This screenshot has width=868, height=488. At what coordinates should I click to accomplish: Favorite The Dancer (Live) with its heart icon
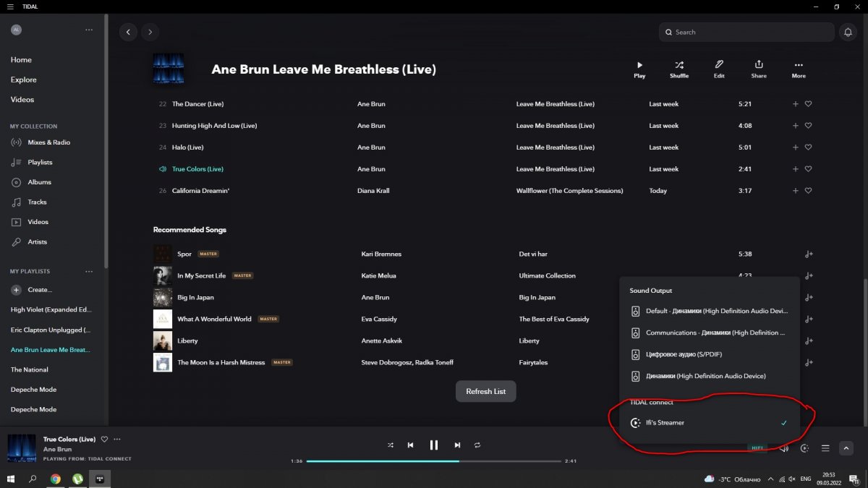809,104
